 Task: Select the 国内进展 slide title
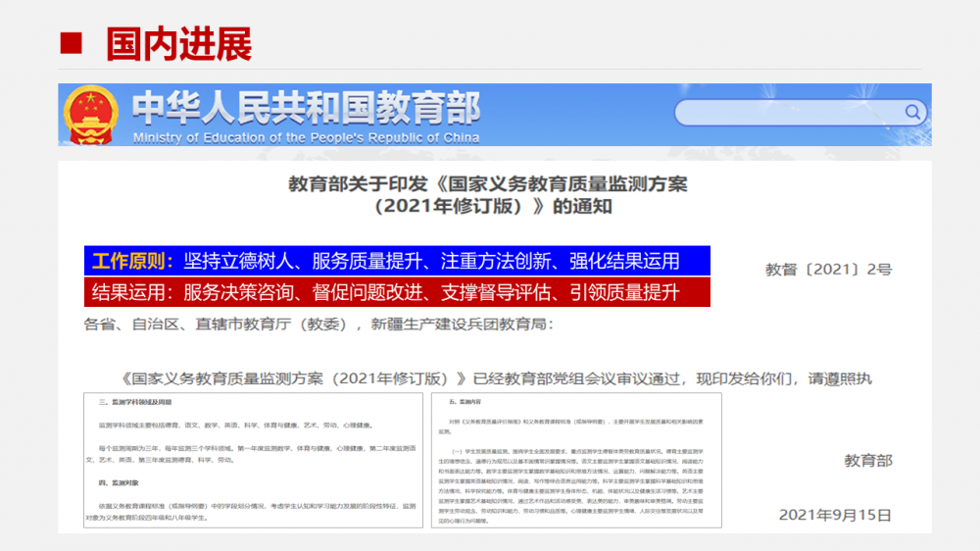(178, 44)
